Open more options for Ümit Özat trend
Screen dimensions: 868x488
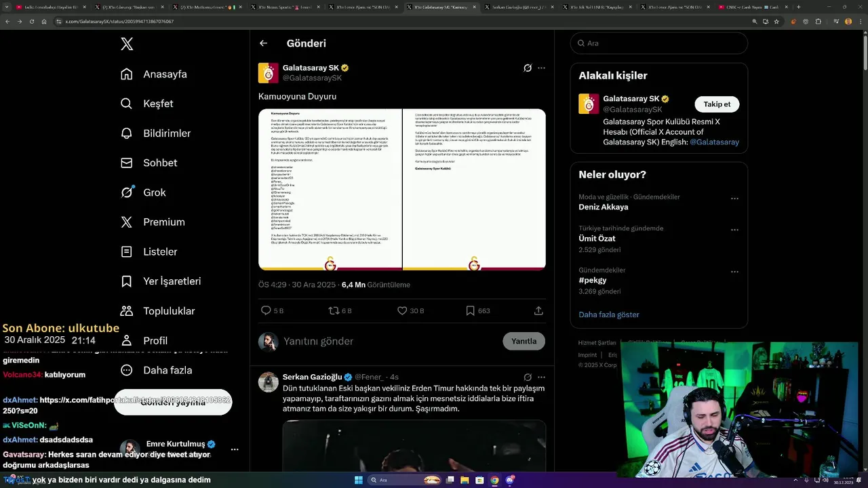(734, 230)
